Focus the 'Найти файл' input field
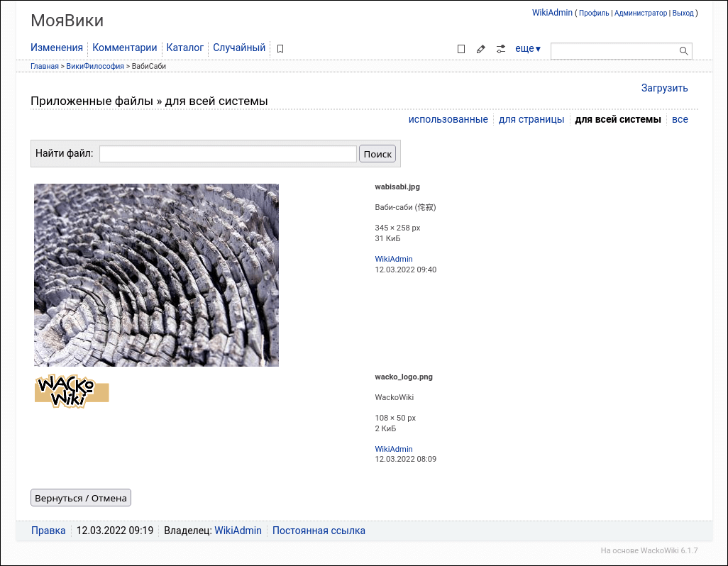This screenshot has width=728, height=566. coord(228,154)
